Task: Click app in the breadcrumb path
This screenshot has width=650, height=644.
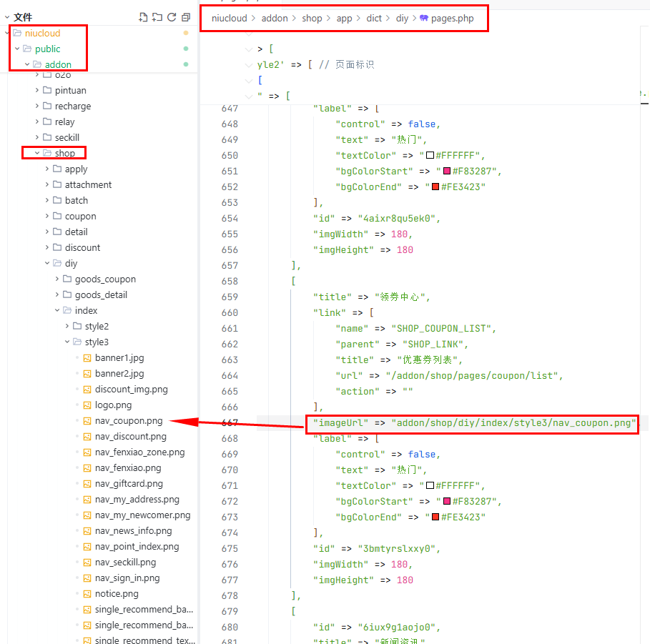Action: click(344, 19)
